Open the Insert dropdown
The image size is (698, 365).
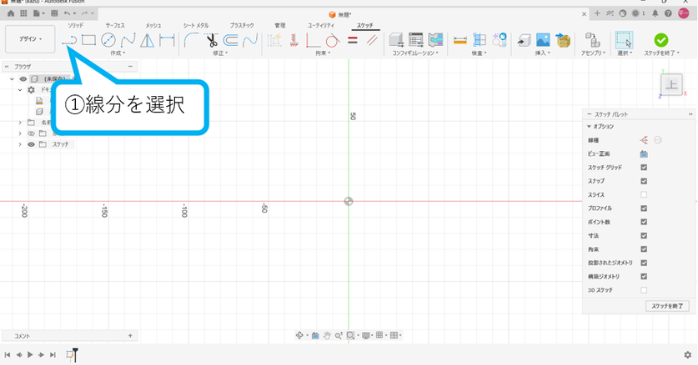[x=543, y=53]
